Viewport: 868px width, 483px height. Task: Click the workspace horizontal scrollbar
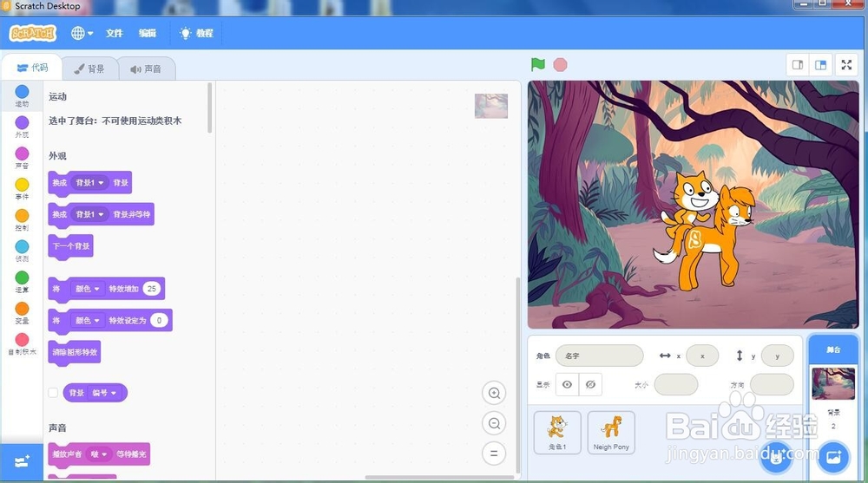point(440,478)
